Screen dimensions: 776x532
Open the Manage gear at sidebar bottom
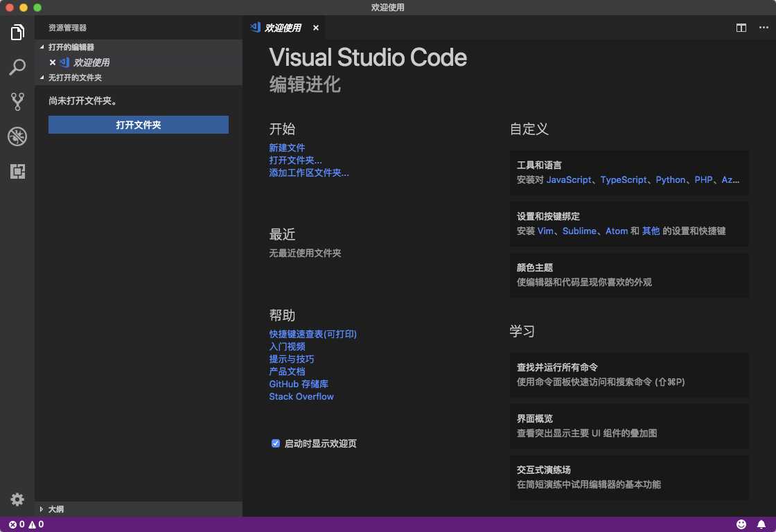pyautogui.click(x=17, y=499)
